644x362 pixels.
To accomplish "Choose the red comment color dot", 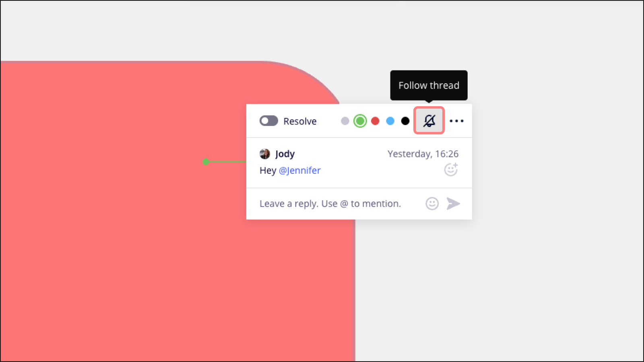I will click(x=375, y=121).
